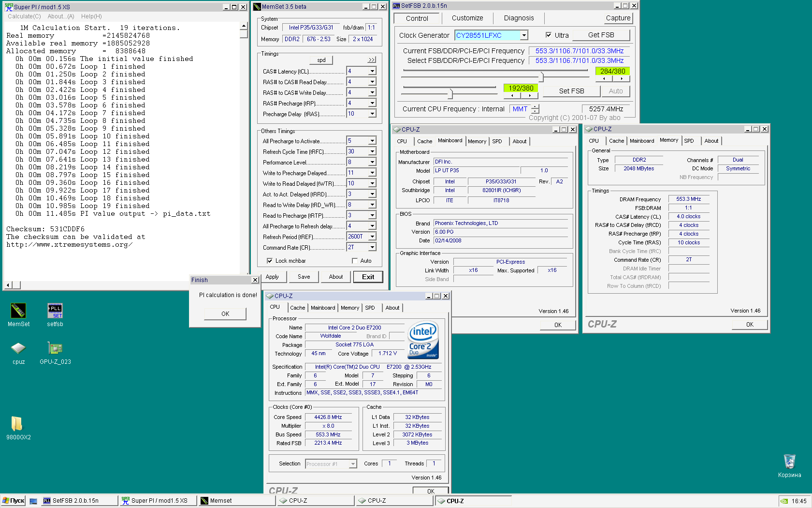Switch to Memset taskbar button
Image resolution: width=812 pixels, height=508 pixels.
237,501
